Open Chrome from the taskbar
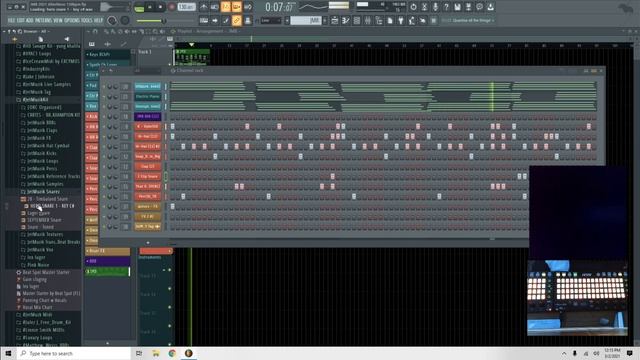The width and height of the screenshot is (640, 360). tap(172, 353)
